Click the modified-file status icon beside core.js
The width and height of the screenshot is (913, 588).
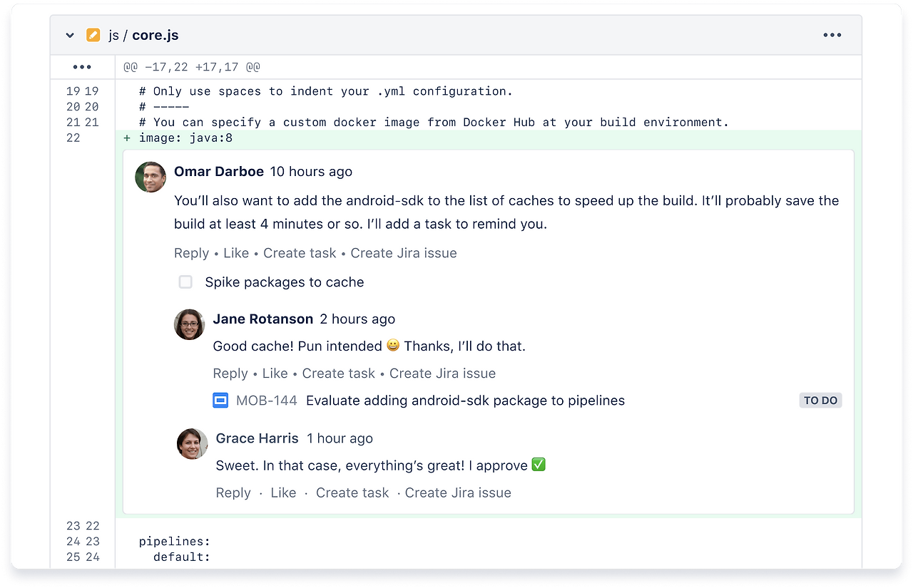(x=93, y=34)
